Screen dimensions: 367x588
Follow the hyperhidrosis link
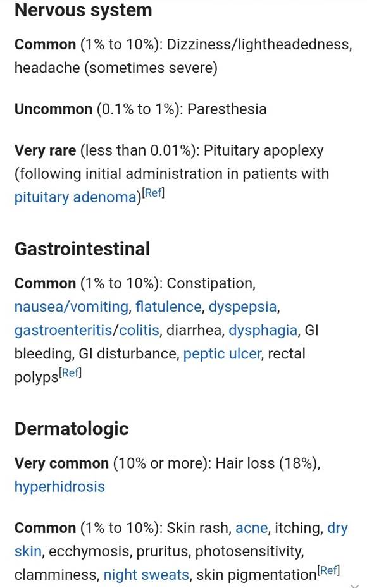pos(59,486)
